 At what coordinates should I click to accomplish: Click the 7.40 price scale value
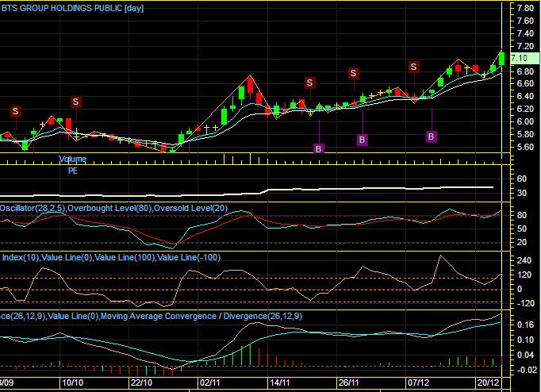(x=525, y=33)
